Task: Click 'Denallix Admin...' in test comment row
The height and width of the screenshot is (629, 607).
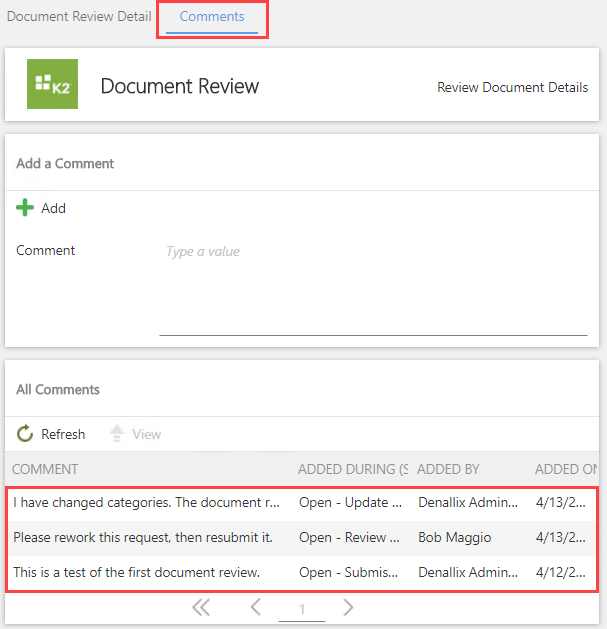Action: (468, 572)
